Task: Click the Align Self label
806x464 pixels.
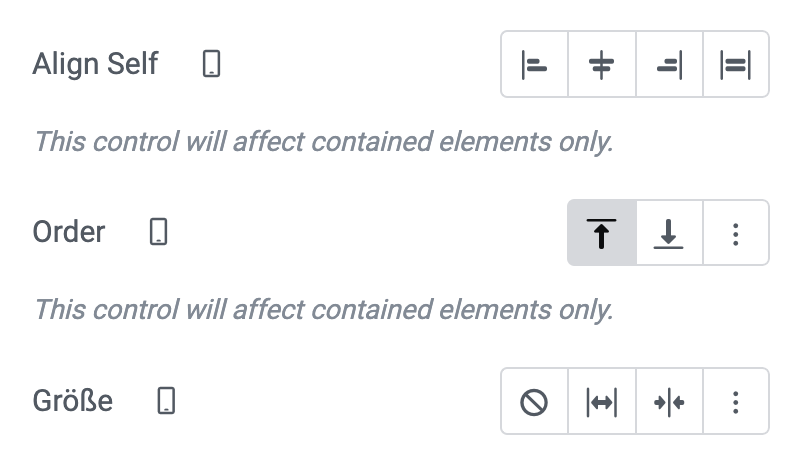Action: pyautogui.click(x=96, y=64)
